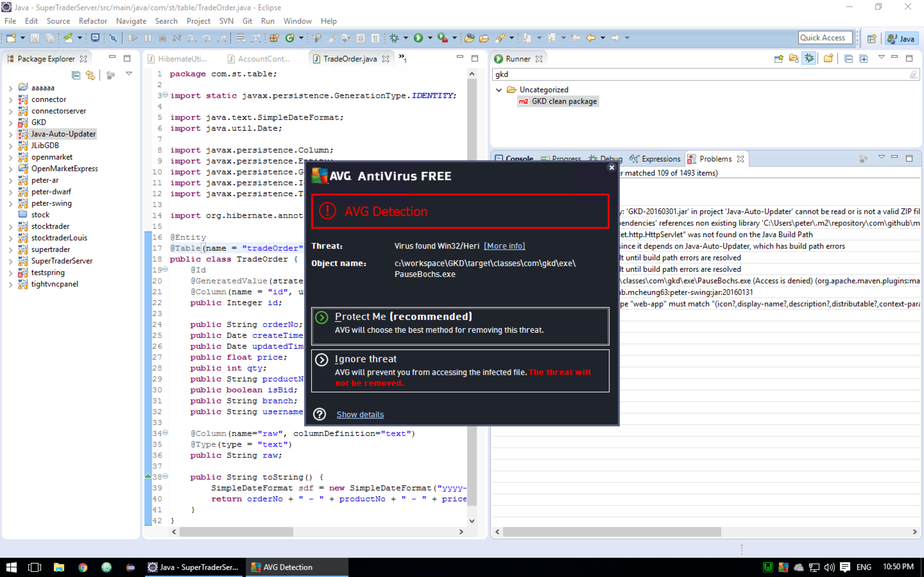Click the Save toolbar icon
Screen dimensions: 924x577
[35, 38]
